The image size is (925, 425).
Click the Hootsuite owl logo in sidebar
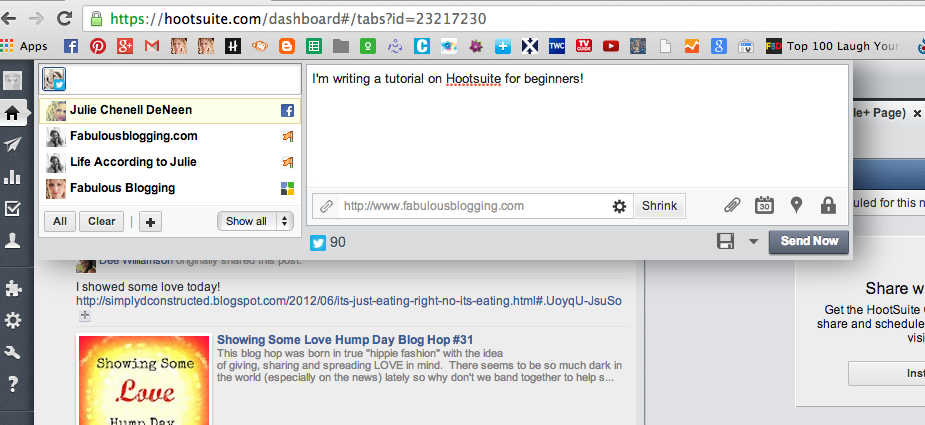(x=12, y=81)
